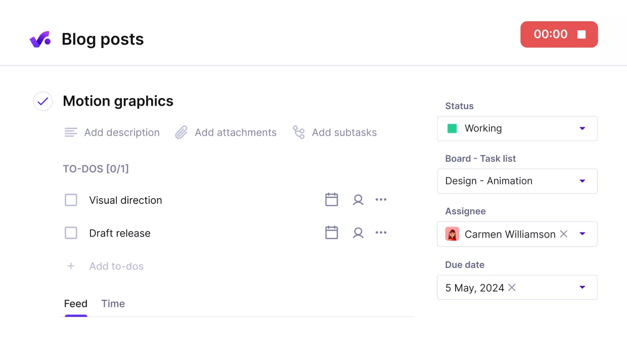This screenshot has height=364, width=627.
Task: Expand the Board - Task list dropdown
Action: point(581,181)
